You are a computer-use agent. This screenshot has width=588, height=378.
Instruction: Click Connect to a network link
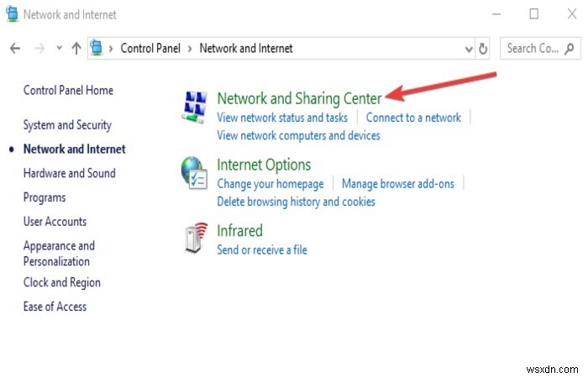click(x=413, y=118)
